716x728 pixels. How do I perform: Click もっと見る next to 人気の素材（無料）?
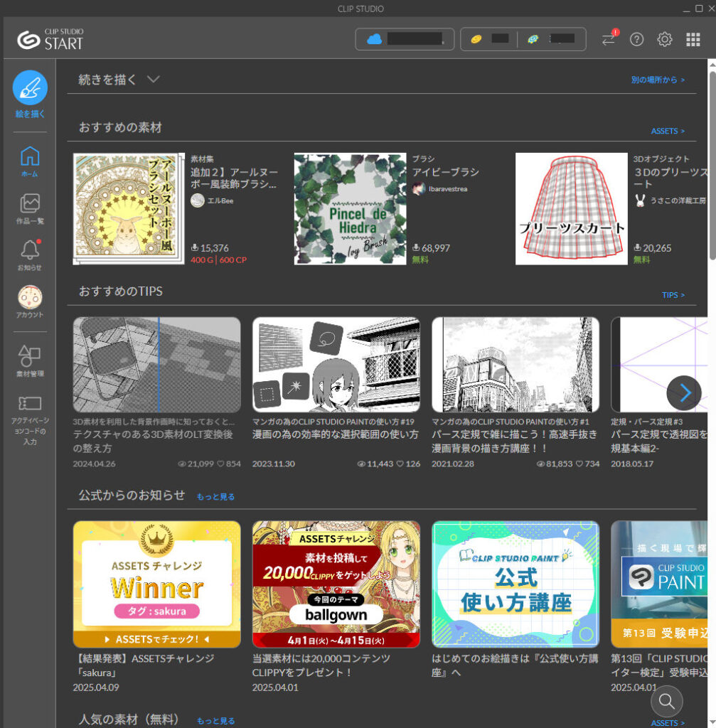tap(215, 721)
